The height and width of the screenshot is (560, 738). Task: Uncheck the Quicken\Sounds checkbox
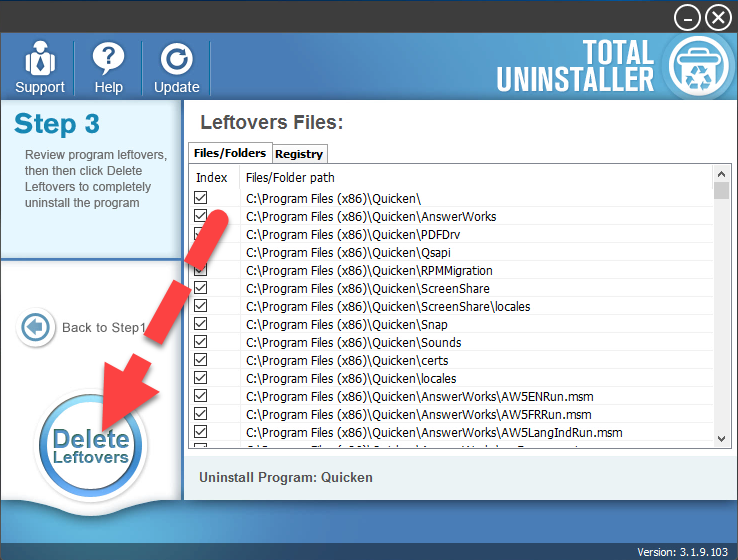tap(201, 342)
